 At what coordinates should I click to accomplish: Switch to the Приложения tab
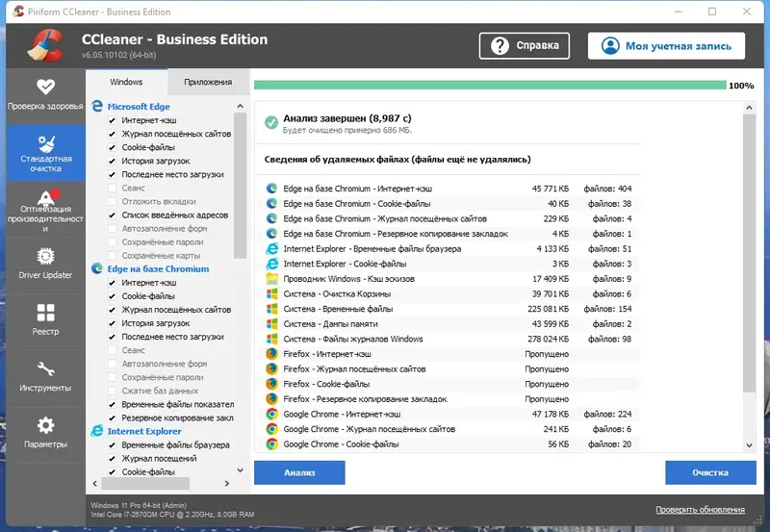(208, 82)
